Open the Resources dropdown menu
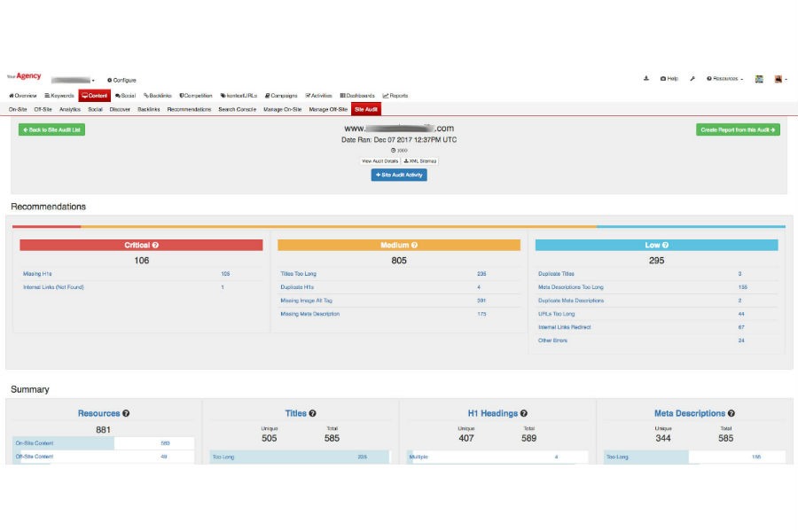798x532 pixels. coord(724,79)
